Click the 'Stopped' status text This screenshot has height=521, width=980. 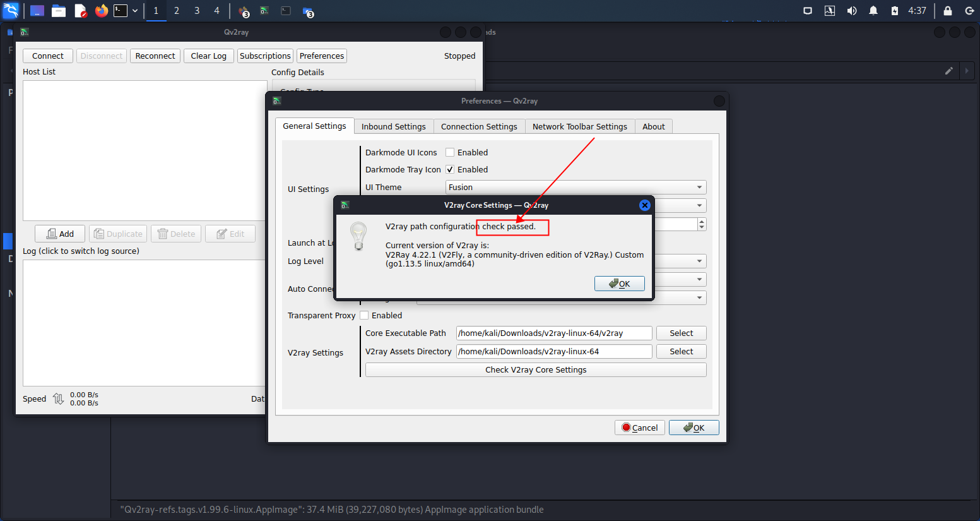(x=460, y=56)
